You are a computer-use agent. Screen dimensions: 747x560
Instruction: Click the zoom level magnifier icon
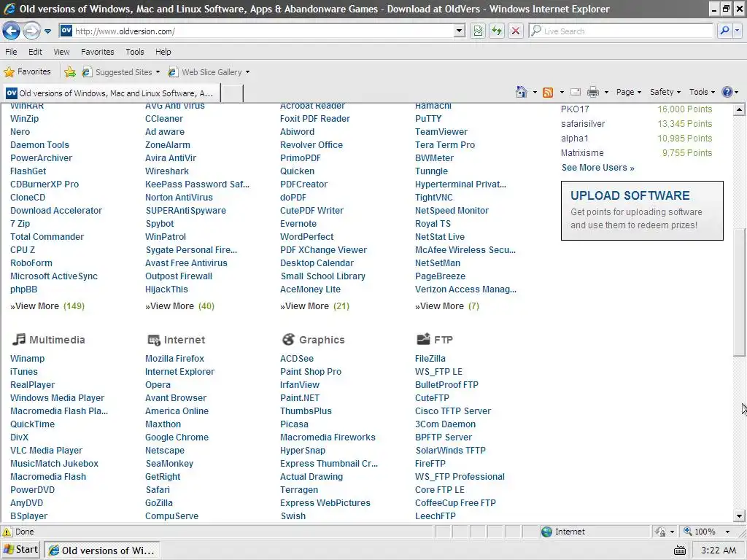[687, 532]
